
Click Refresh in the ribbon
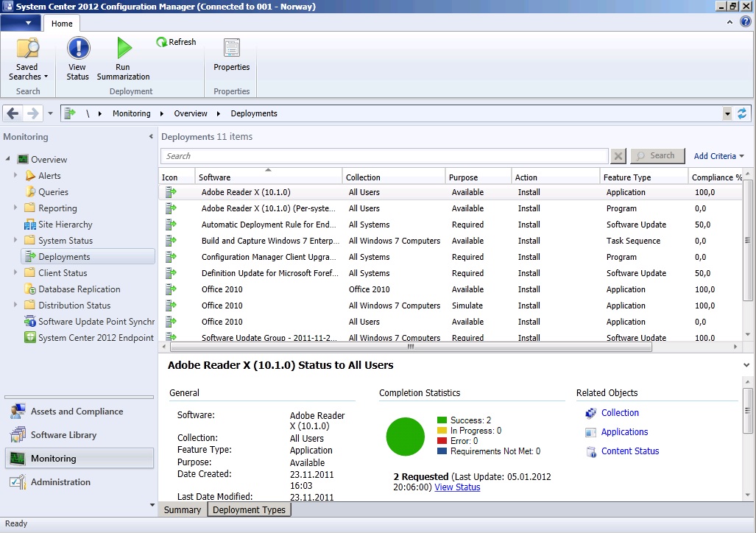coord(177,42)
